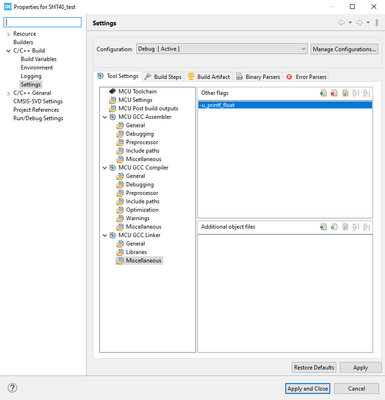
Task: Select MCU Post build outputs
Action: tap(148, 108)
